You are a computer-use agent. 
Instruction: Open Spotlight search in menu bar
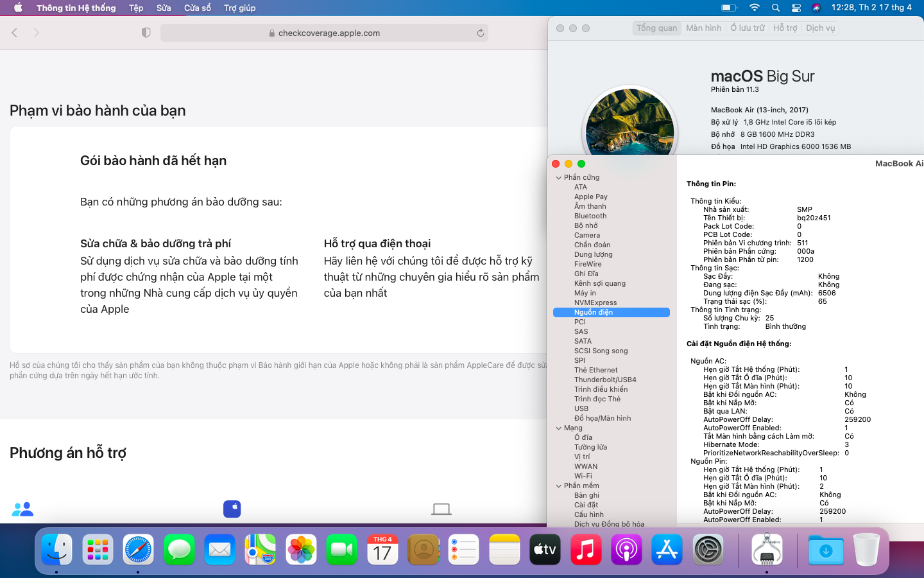tap(776, 8)
